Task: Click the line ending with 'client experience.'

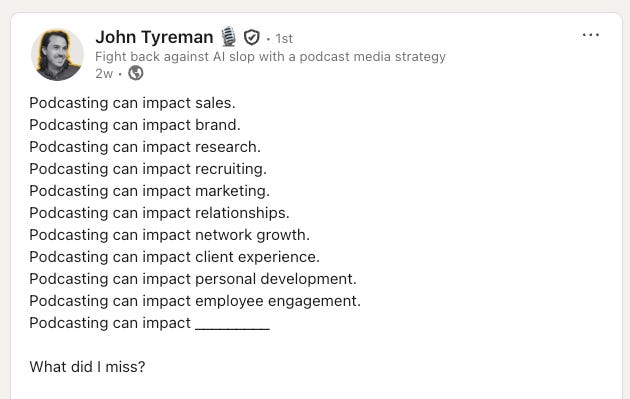Action: click(x=174, y=257)
